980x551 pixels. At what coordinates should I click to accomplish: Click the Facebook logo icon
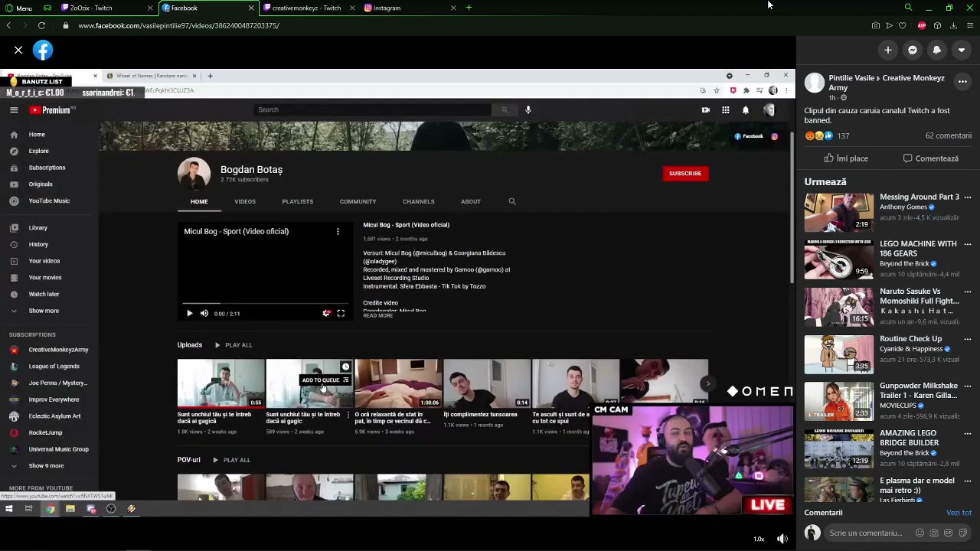pos(43,51)
